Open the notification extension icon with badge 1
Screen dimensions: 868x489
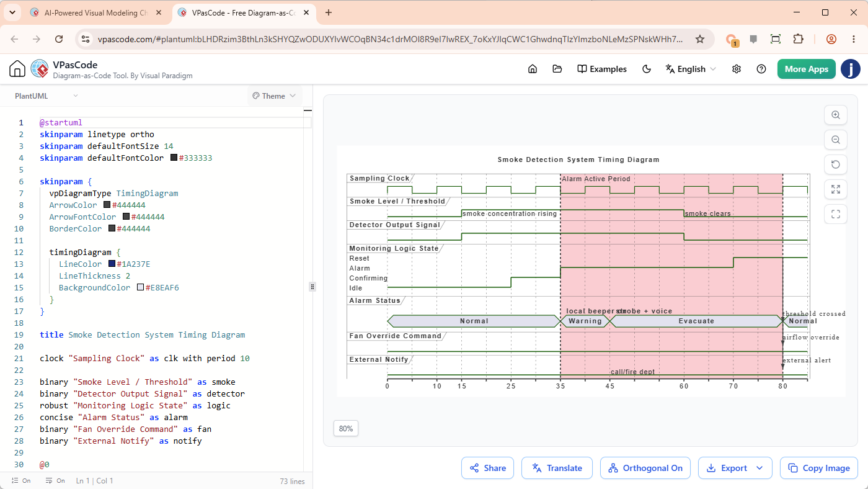click(732, 40)
